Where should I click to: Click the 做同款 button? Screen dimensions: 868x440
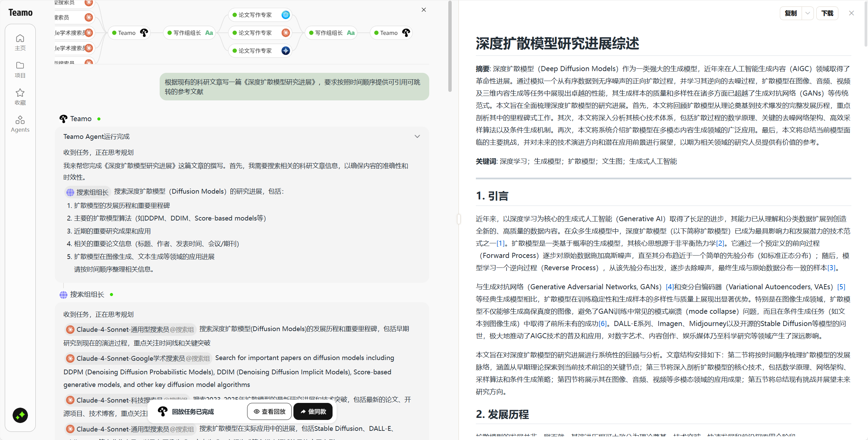[313, 412]
